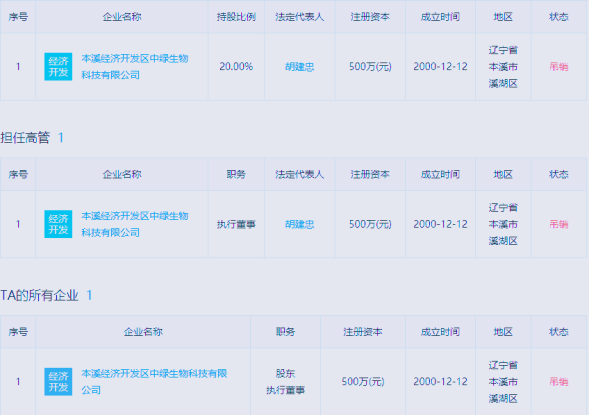Viewport: 589px width, 415px height.
Task: Click the 担任高管 section heading
Action: [25, 138]
